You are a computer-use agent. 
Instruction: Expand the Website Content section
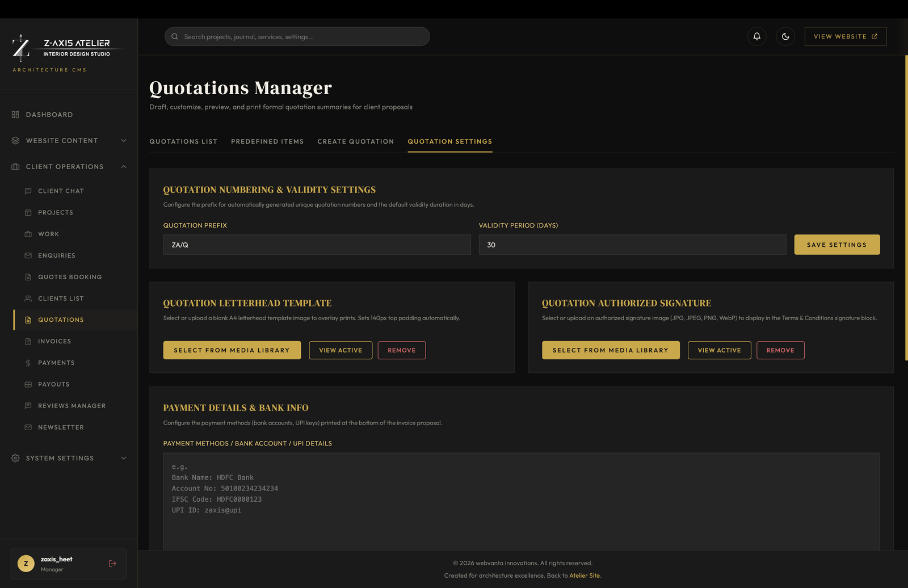click(69, 141)
